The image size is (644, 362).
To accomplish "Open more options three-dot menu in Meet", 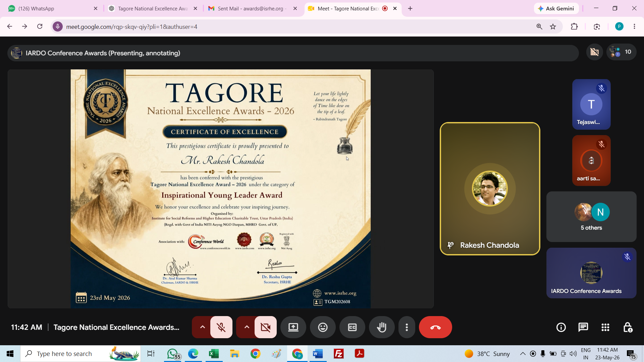I will coord(407,327).
